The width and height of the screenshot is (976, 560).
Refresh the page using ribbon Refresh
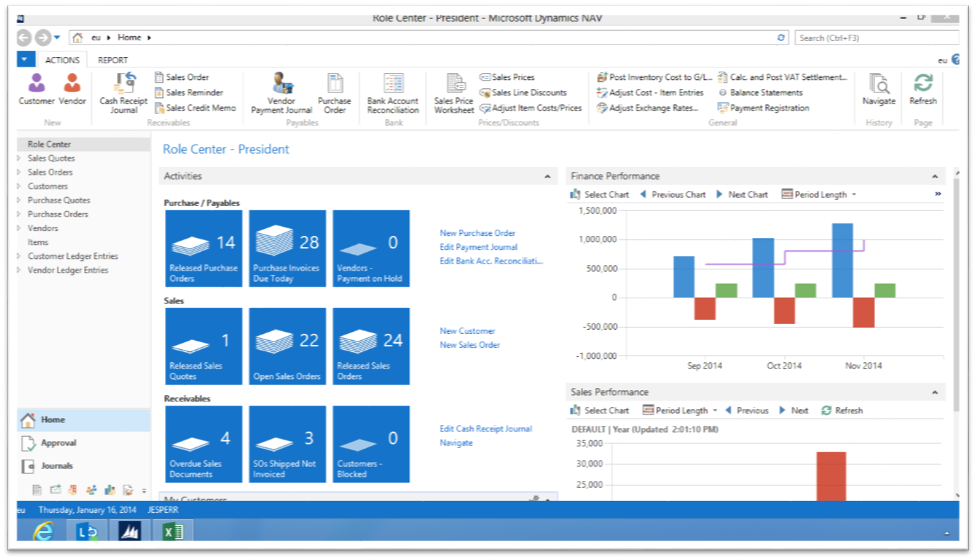923,90
